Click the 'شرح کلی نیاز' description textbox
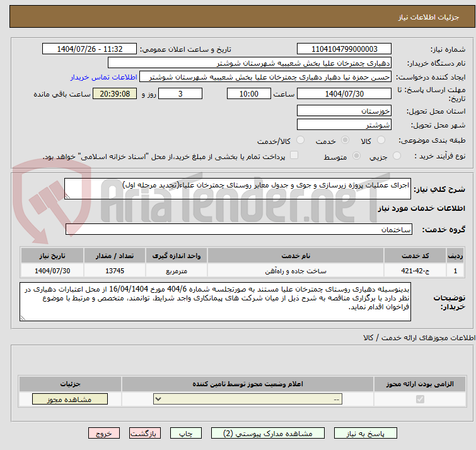The image size is (476, 450). click(x=238, y=189)
